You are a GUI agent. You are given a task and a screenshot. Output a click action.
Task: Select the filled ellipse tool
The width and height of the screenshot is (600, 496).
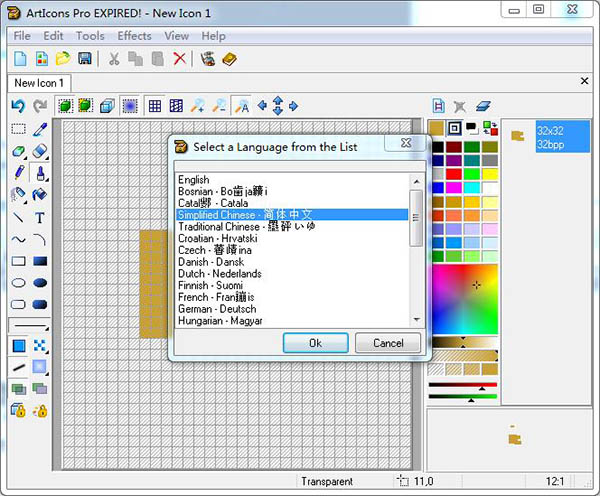40,283
